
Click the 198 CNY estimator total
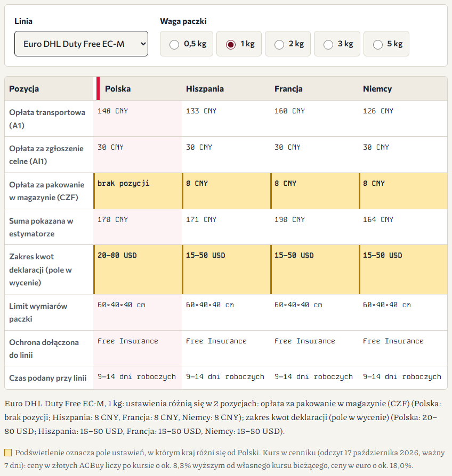click(314, 227)
